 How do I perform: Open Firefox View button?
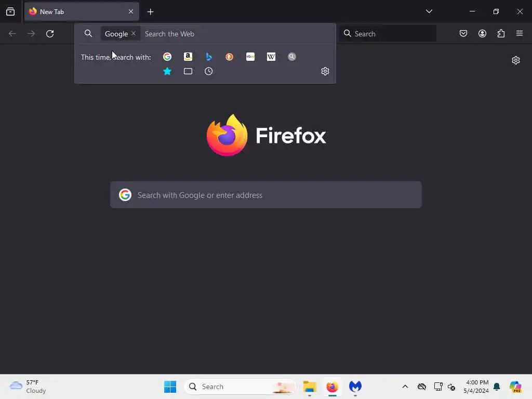[x=10, y=11]
